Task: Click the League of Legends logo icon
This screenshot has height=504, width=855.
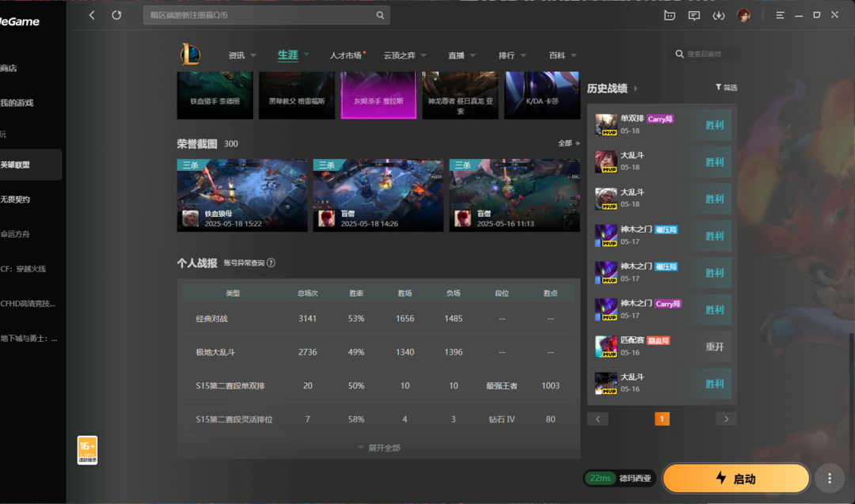Action: point(190,55)
